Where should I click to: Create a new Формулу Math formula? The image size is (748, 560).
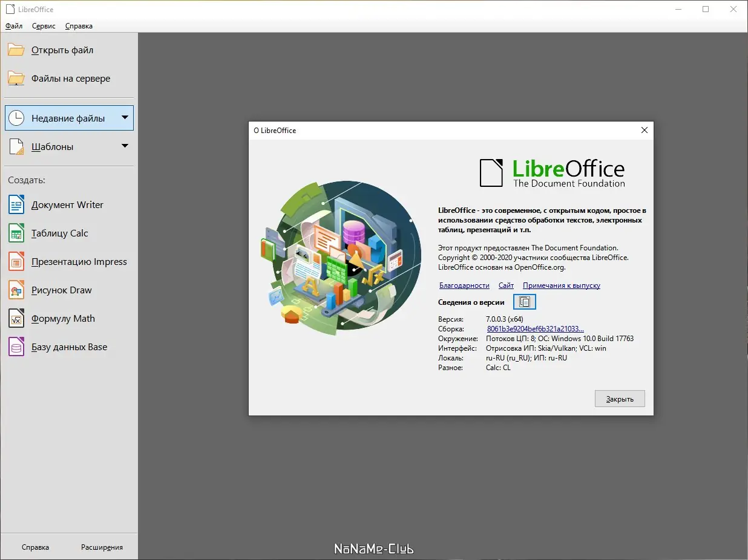coord(63,318)
